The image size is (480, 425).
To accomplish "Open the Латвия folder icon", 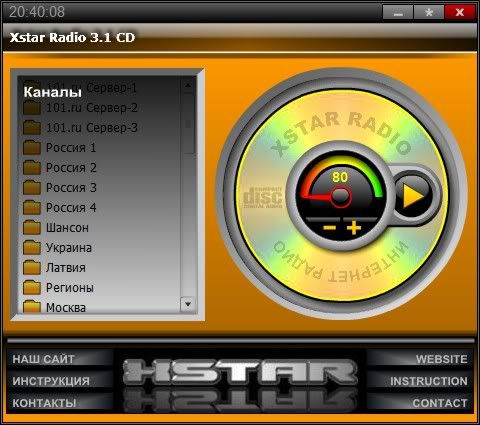I will tap(32, 268).
